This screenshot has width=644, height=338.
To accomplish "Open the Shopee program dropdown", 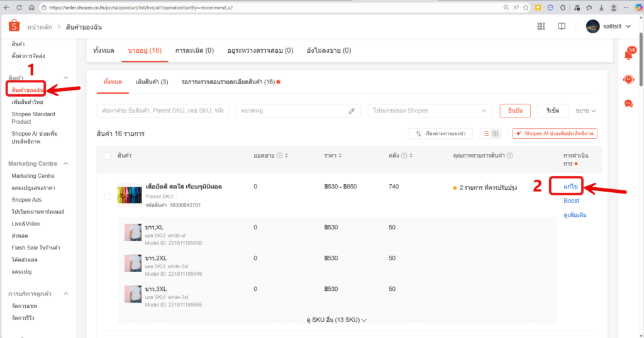I will pyautogui.click(x=430, y=111).
